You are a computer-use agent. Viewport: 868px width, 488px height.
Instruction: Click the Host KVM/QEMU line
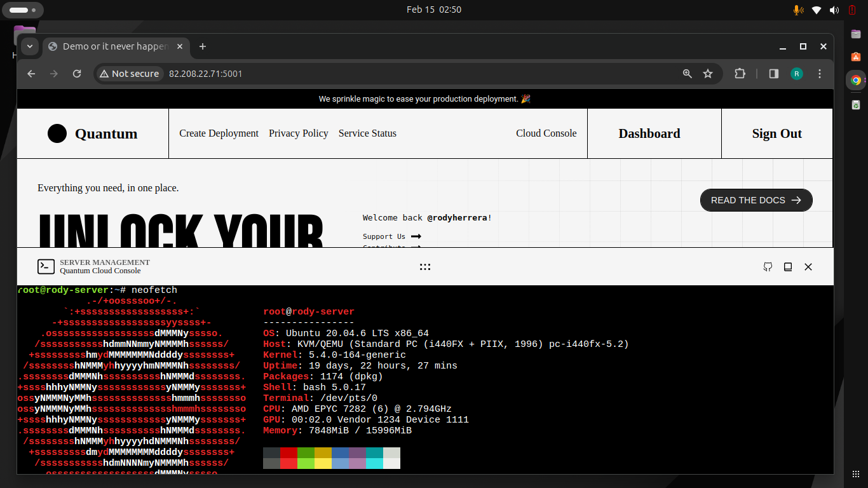pyautogui.click(x=446, y=344)
